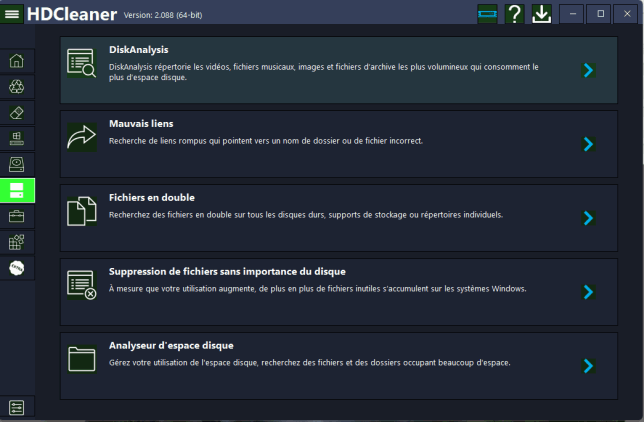Open the hard disk sidebar icon
The image size is (644, 422).
(x=16, y=164)
